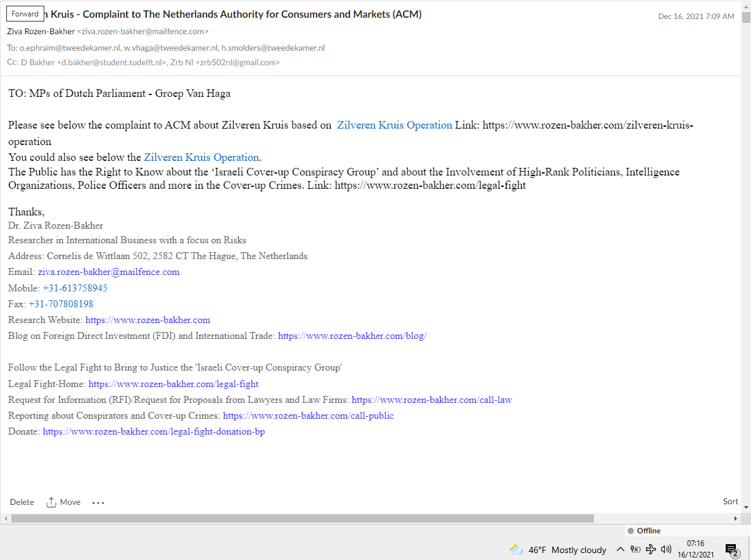Click recipient h.smolders@tweedekamer.nl
This screenshot has height=560, width=751.
tap(273, 48)
